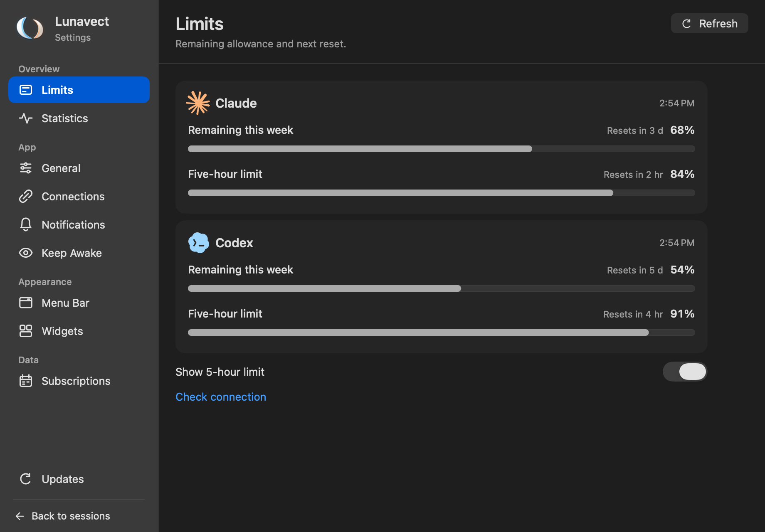Click the Refresh button

pyautogui.click(x=709, y=24)
